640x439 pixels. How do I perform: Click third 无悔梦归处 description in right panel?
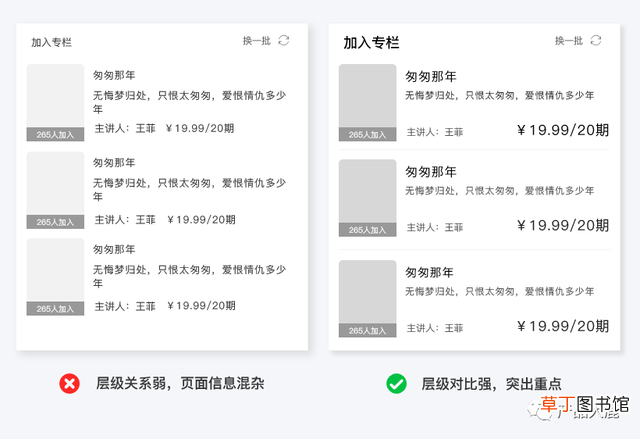[500, 291]
